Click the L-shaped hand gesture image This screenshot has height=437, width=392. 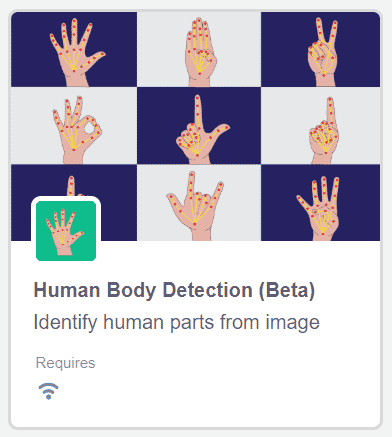pos(199,126)
